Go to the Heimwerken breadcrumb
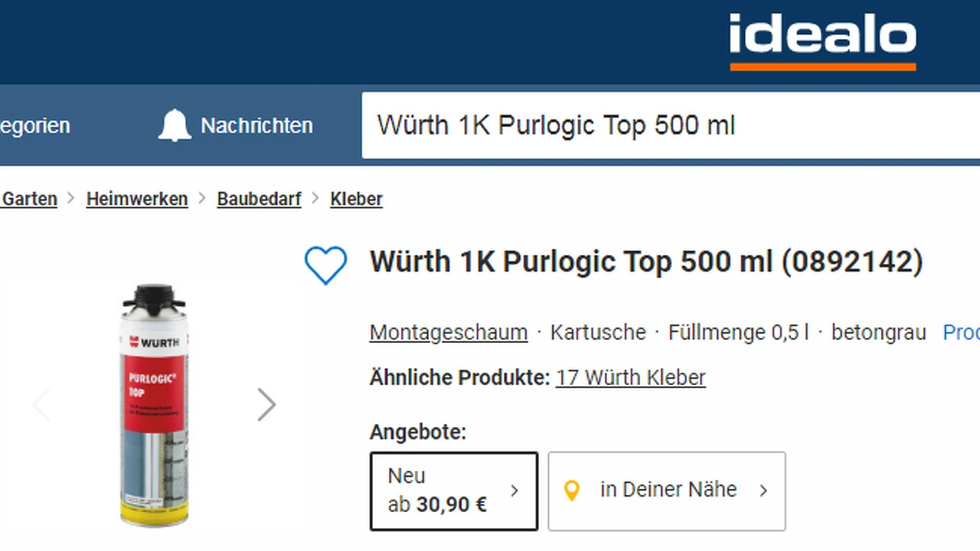Screen dimensions: 980x551 click(137, 199)
